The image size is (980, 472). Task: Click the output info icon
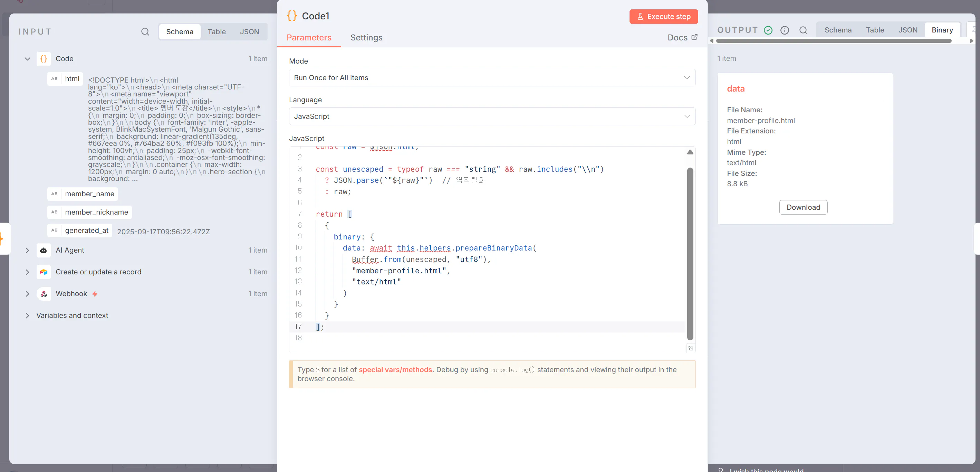coord(785,30)
